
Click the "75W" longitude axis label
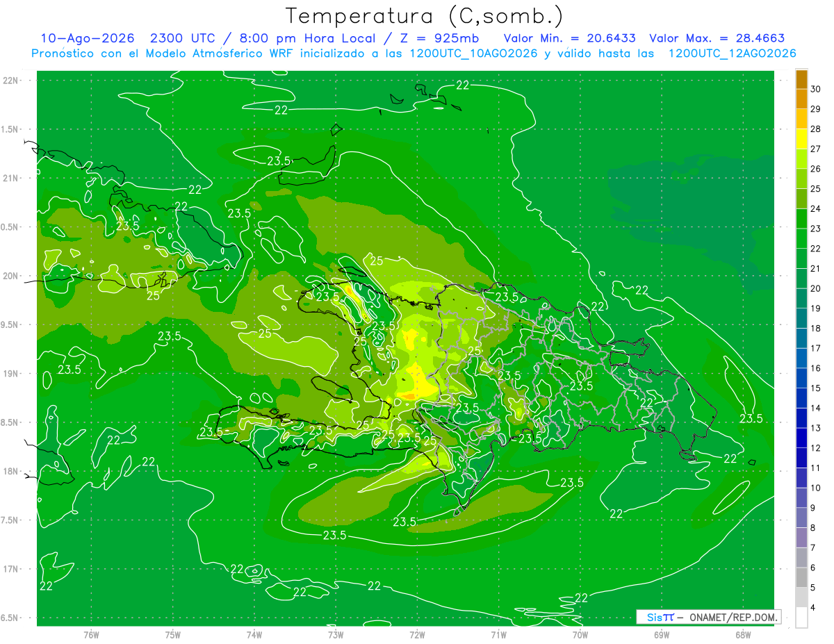pos(173,635)
